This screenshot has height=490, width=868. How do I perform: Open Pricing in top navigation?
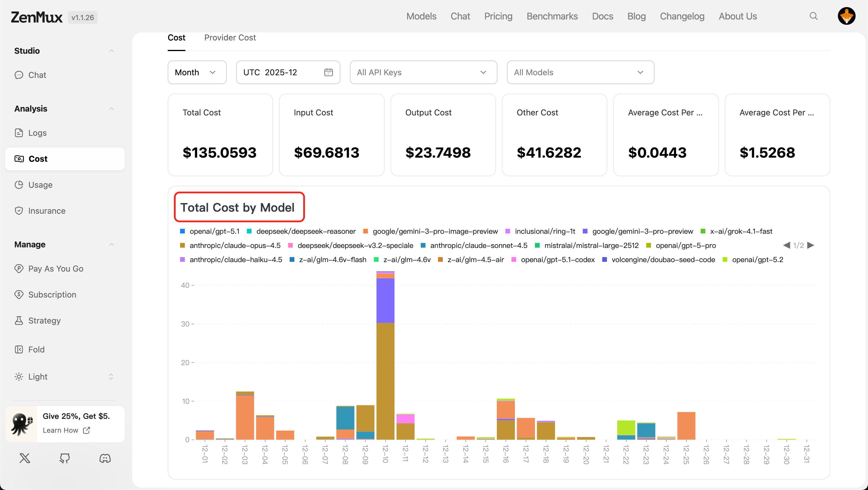498,16
